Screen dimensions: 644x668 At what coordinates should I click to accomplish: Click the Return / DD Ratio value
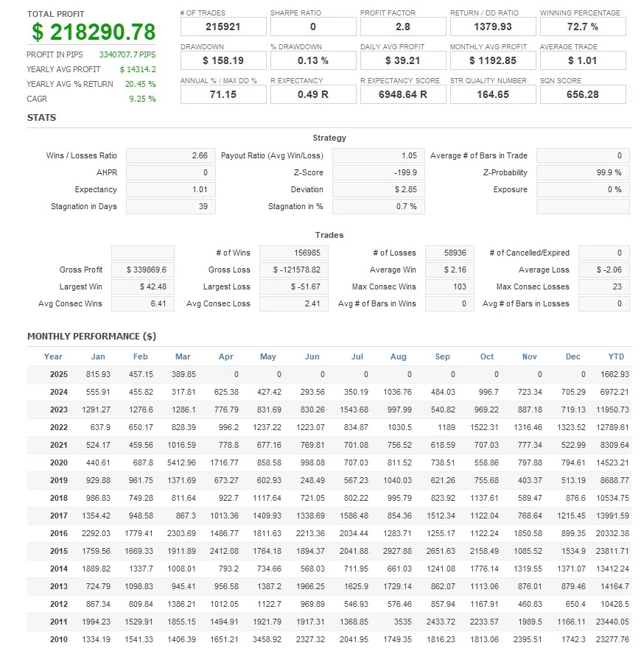493,27
